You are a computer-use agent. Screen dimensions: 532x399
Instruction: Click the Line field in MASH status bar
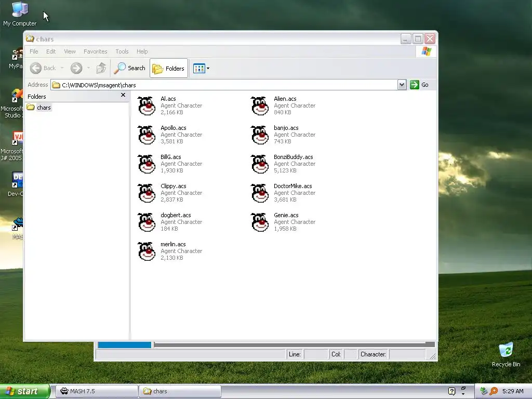[x=315, y=354]
